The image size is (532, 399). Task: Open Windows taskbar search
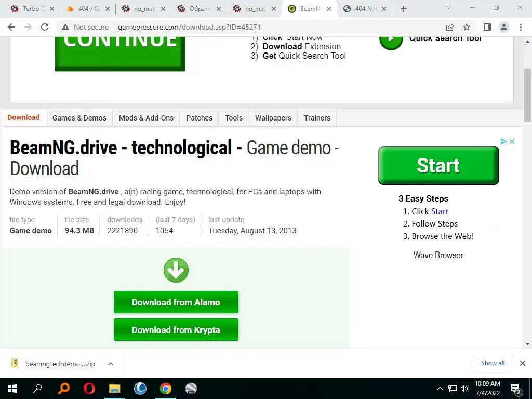click(37, 389)
